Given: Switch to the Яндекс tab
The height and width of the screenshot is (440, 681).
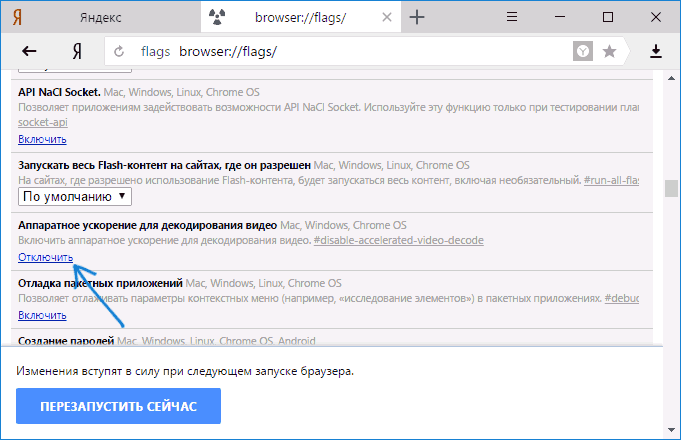Looking at the screenshot, I should coord(100,18).
